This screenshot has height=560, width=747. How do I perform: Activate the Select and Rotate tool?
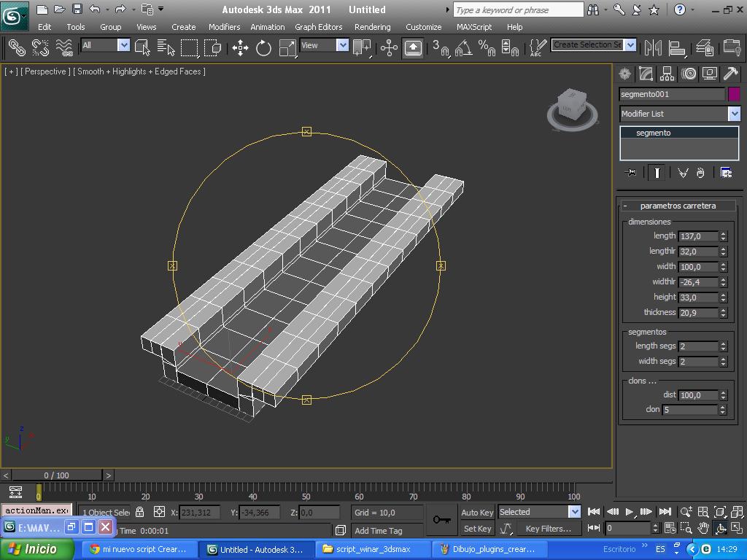(x=263, y=48)
